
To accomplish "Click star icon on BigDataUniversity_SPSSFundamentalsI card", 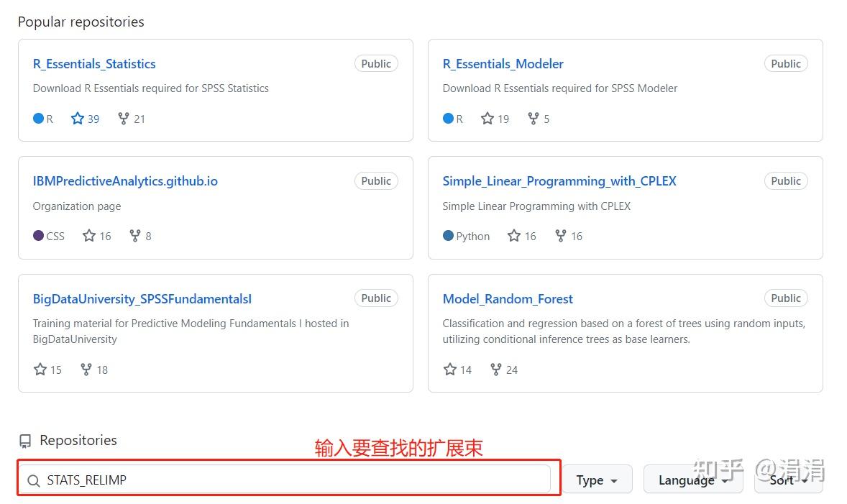I will point(40,370).
